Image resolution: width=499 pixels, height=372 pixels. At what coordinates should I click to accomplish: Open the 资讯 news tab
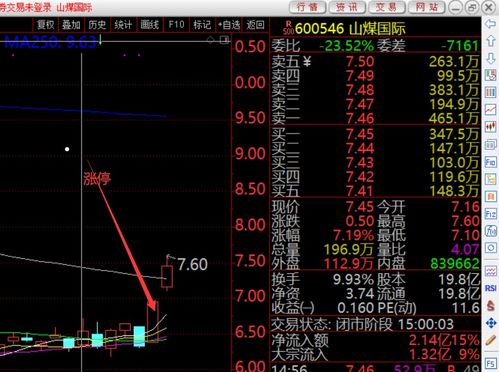(347, 7)
